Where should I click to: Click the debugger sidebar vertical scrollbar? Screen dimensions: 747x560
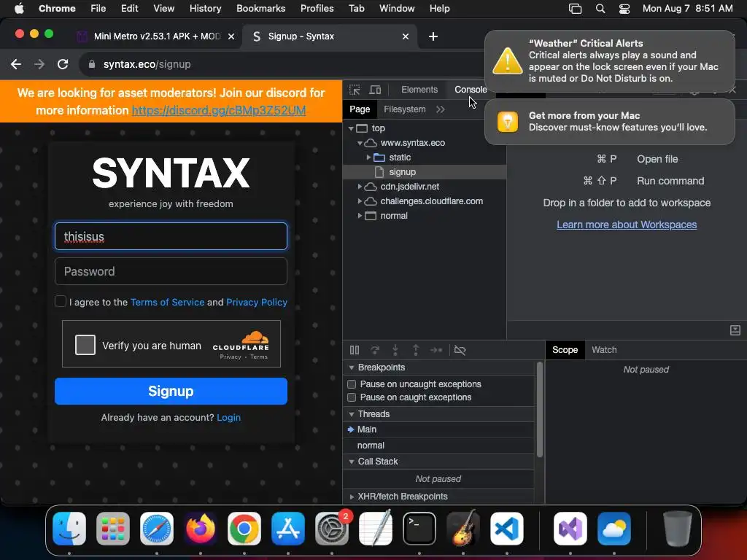point(540,410)
